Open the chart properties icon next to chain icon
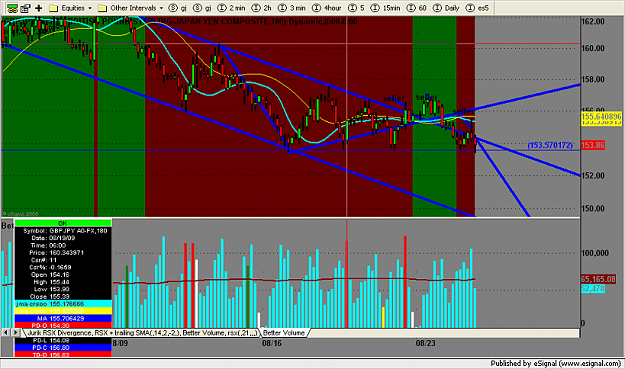 (26, 8)
